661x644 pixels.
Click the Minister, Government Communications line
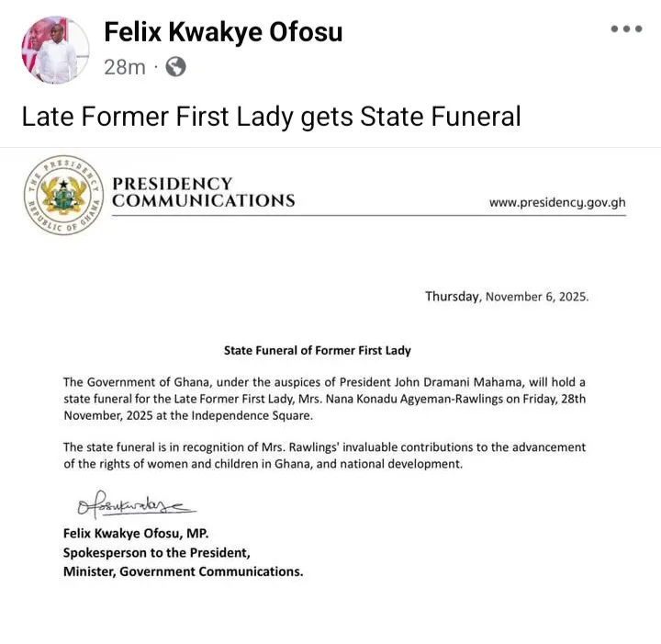pos(183,571)
